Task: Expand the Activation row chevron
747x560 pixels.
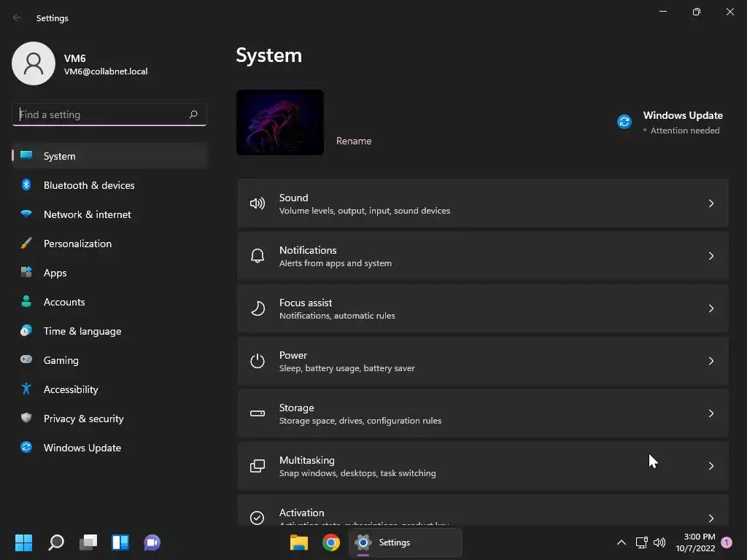Action: [711, 518]
